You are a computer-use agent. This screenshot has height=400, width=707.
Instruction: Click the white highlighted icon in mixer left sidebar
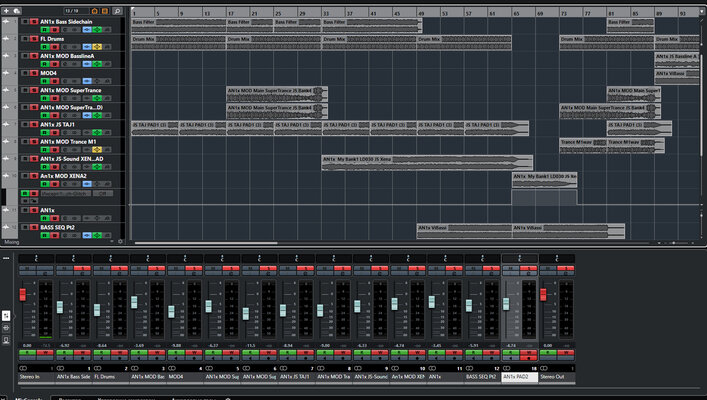coord(6,316)
